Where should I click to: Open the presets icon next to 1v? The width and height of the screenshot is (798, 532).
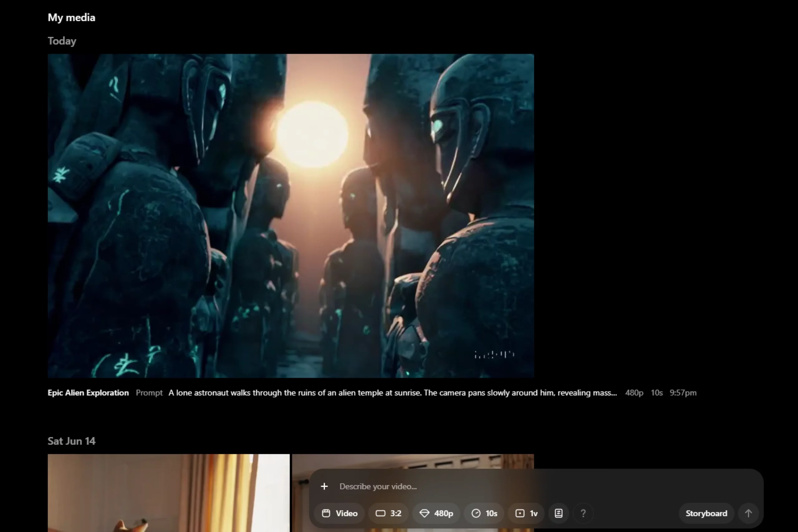[x=559, y=513]
